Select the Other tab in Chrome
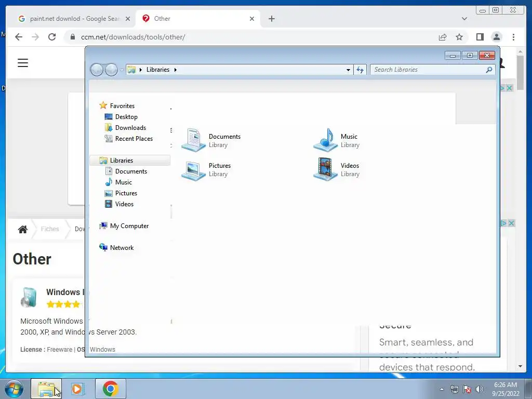Screen dimensions: 532x399 point(198,19)
